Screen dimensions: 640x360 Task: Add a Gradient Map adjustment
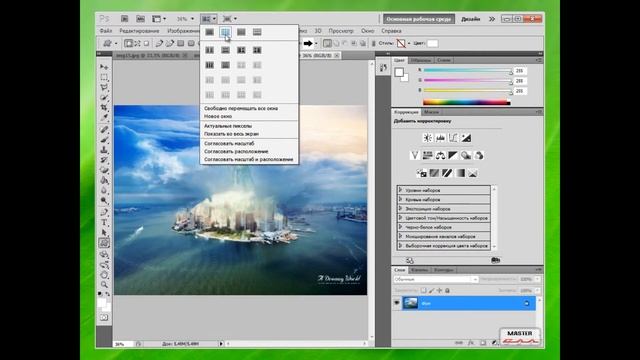click(460, 173)
